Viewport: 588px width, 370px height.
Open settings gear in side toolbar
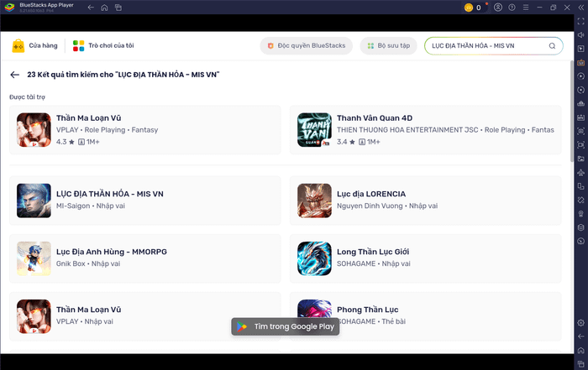click(581, 323)
